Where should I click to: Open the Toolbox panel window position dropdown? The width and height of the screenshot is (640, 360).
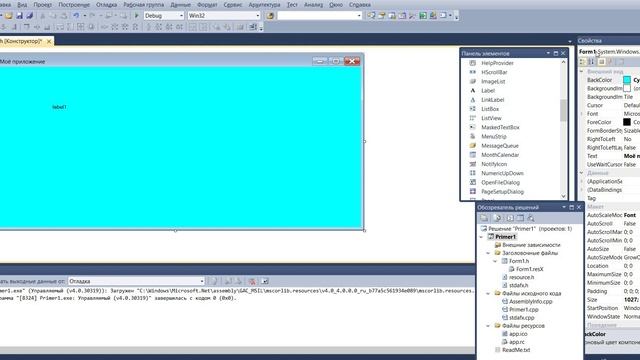point(548,53)
